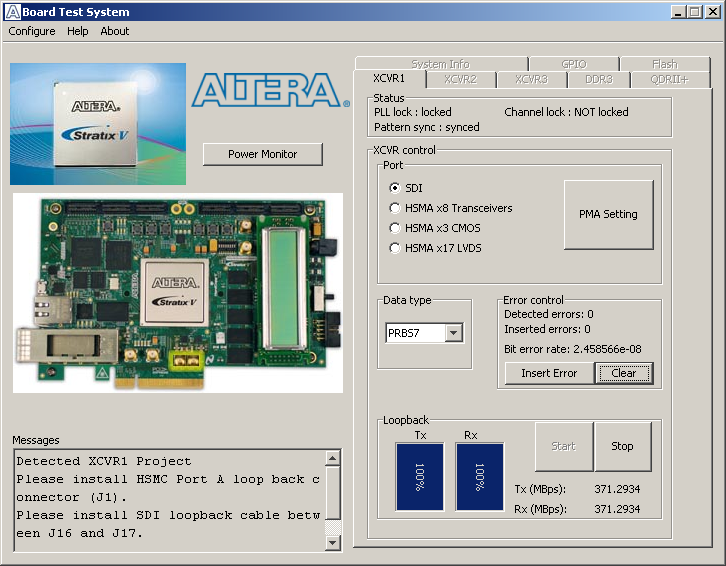Close the Board Test System window
The width and height of the screenshot is (726, 566).
pyautogui.click(x=712, y=12)
